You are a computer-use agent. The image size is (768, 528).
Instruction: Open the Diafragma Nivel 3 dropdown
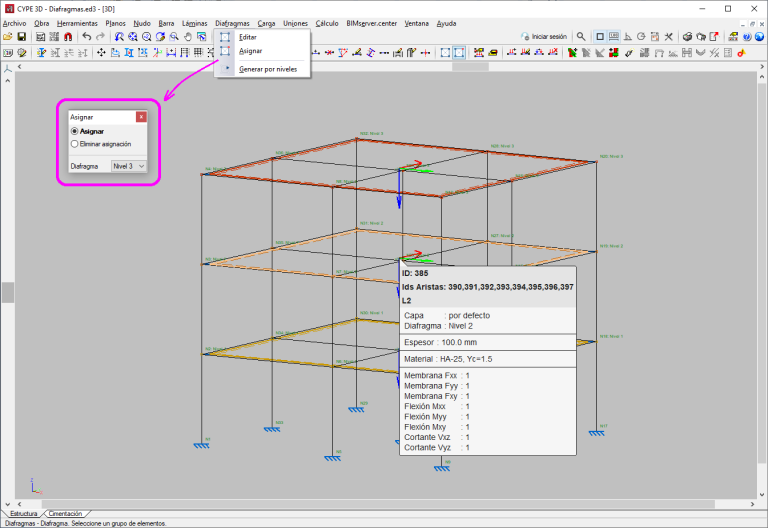[128, 166]
